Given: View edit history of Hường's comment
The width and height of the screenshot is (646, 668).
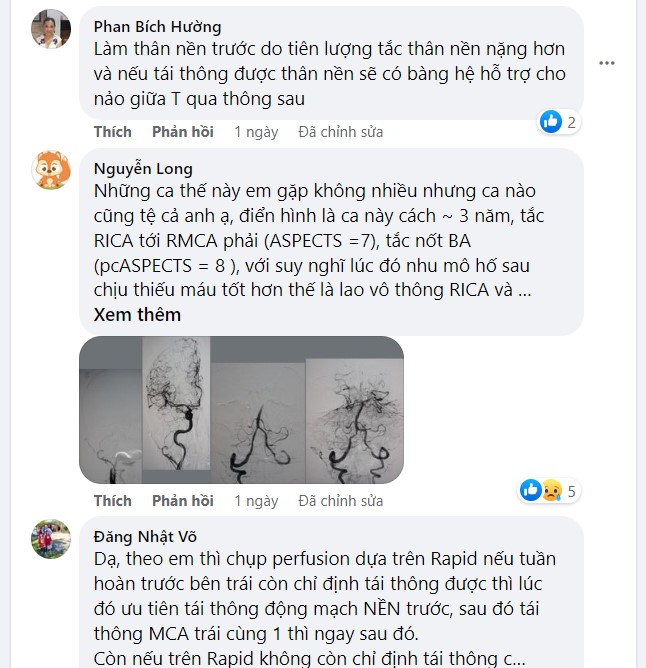Looking at the screenshot, I should point(340,132).
